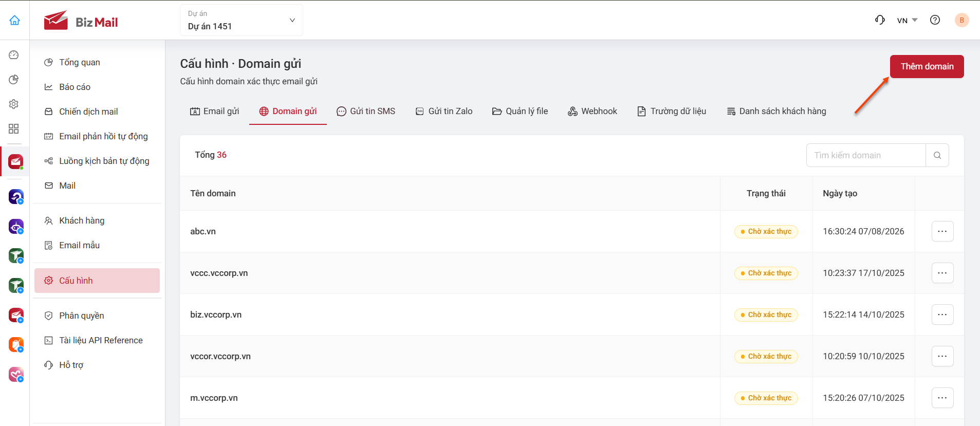Click the search magnifier icon button
Screen dimensions: 980x426
click(x=937, y=155)
